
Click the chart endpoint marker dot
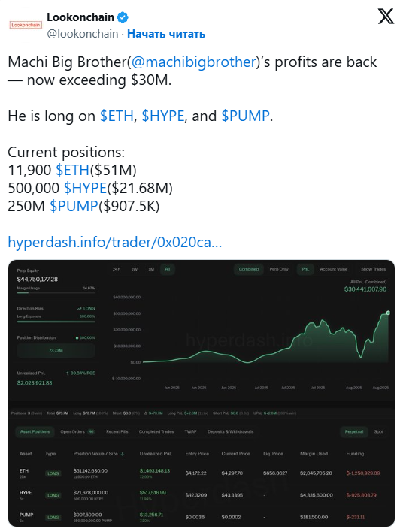click(388, 313)
